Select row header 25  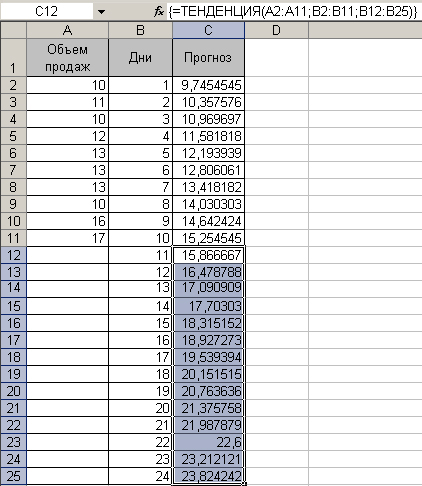13,476
